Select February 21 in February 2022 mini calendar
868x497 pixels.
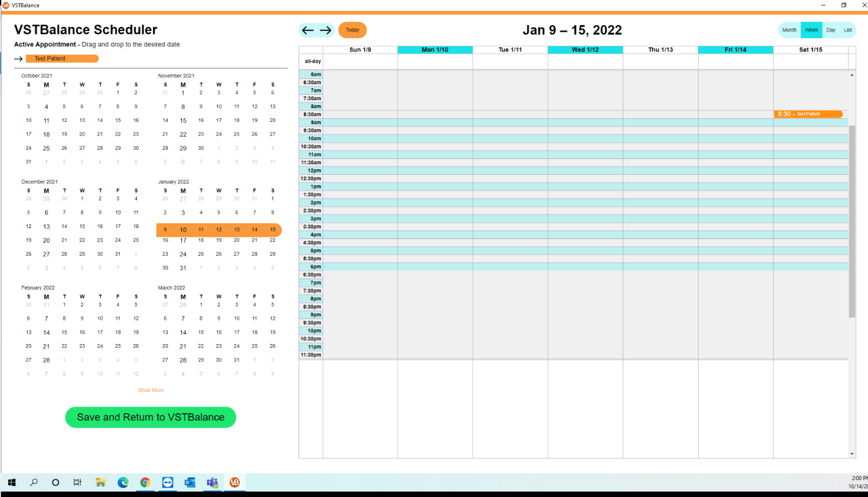(x=46, y=346)
